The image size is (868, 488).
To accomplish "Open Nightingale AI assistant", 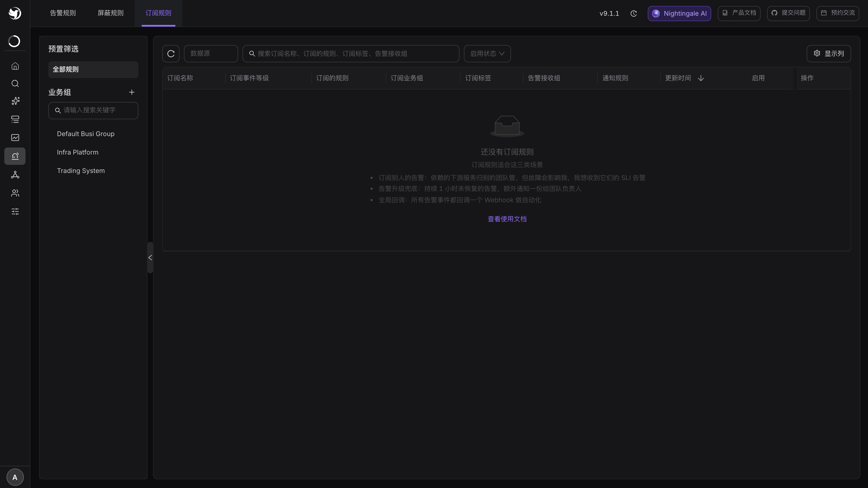I will point(679,14).
